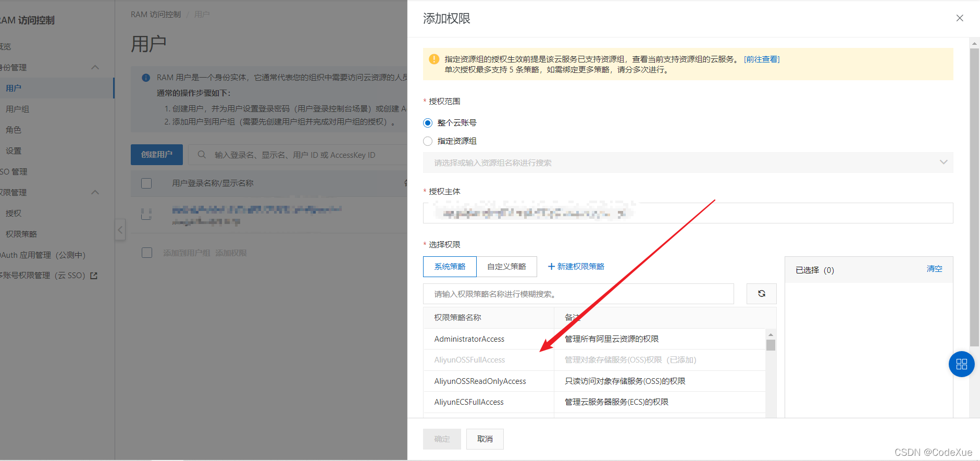
Task: Switch to 自定义策略 tab
Action: 506,267
